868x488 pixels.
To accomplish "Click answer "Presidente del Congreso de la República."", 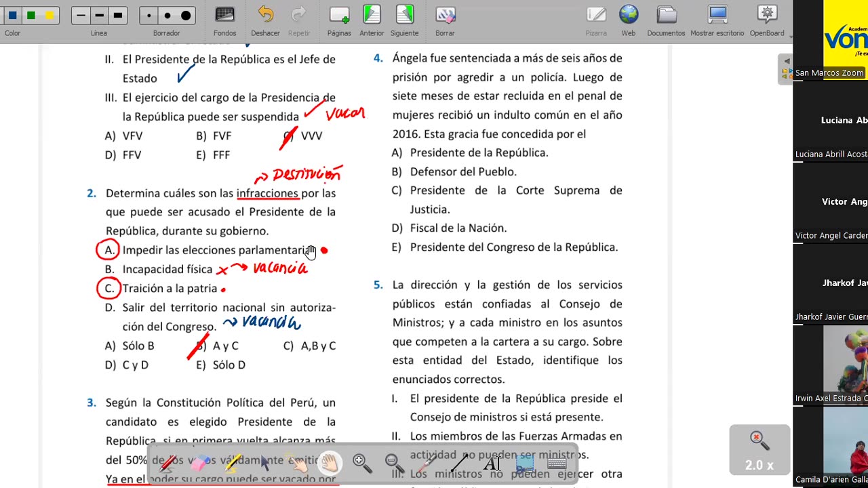I will click(514, 247).
